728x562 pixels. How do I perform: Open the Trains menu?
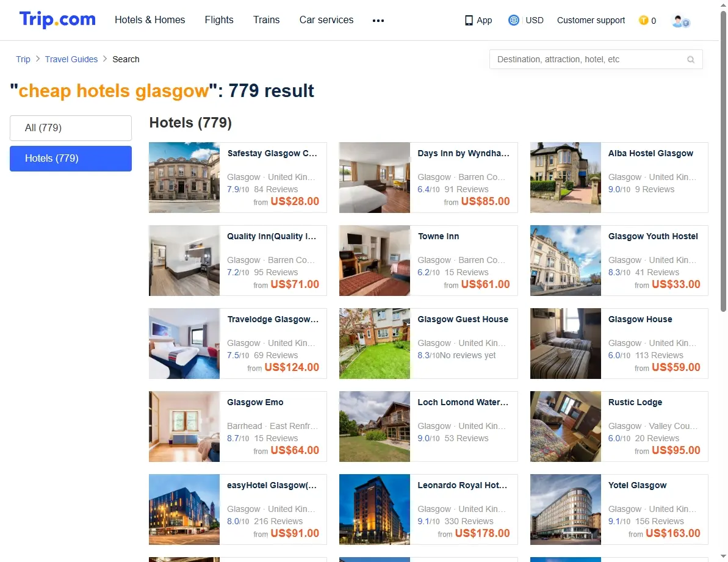pyautogui.click(x=267, y=20)
